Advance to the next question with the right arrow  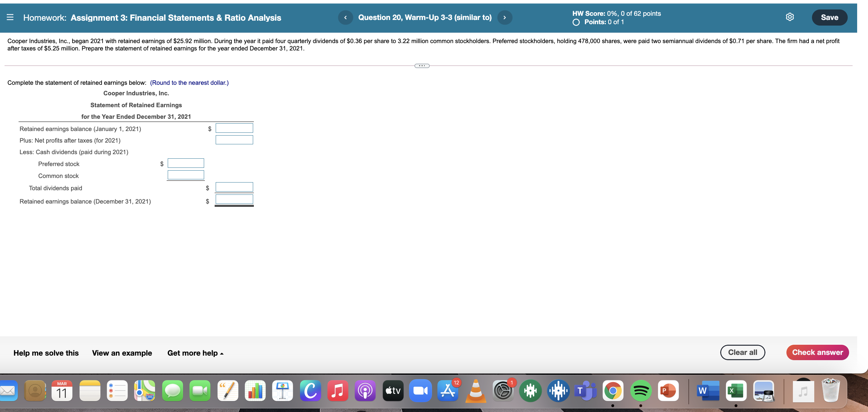tap(504, 17)
